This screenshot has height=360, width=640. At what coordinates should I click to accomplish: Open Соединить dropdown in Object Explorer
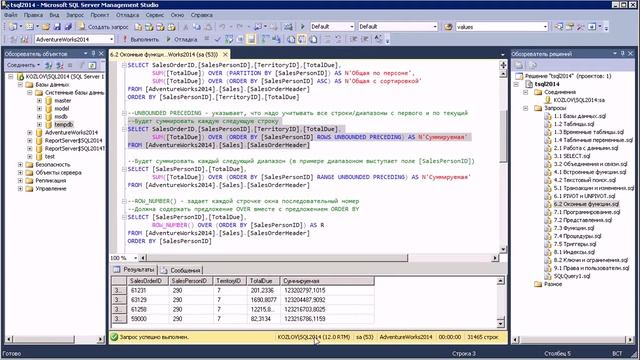click(23, 65)
